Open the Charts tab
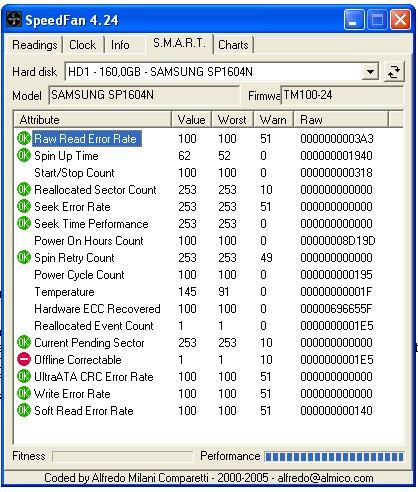418x492 pixels. point(233,45)
